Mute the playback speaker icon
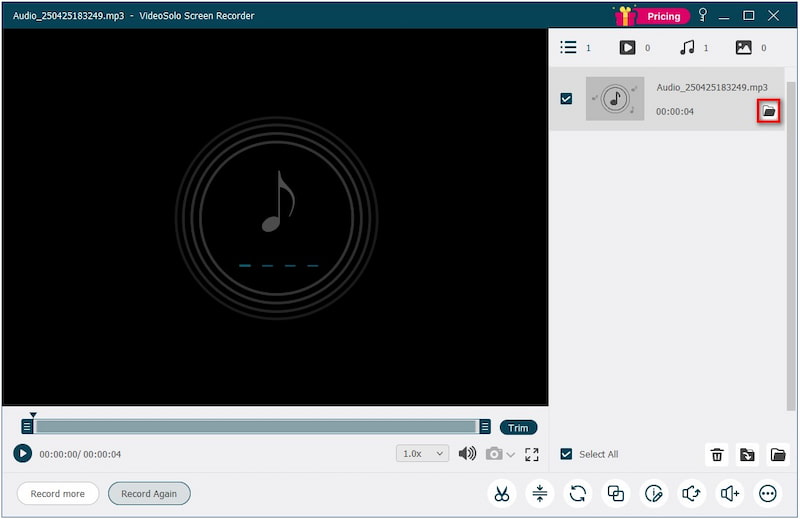The width and height of the screenshot is (800, 519). (467, 454)
